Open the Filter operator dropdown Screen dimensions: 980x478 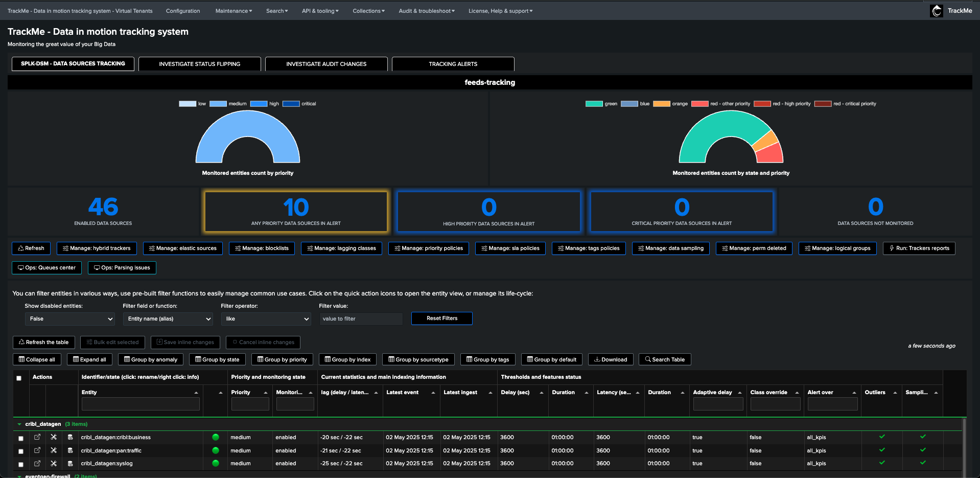click(266, 319)
